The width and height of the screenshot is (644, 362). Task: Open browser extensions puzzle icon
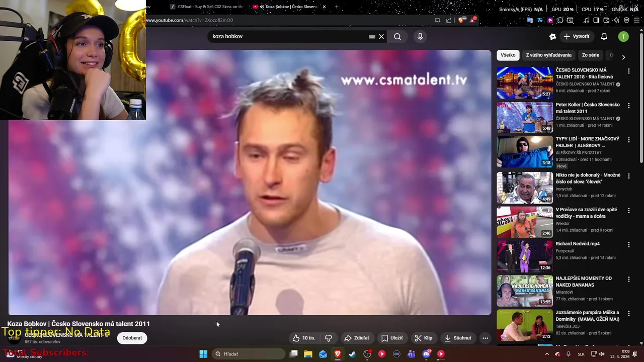(x=560, y=20)
